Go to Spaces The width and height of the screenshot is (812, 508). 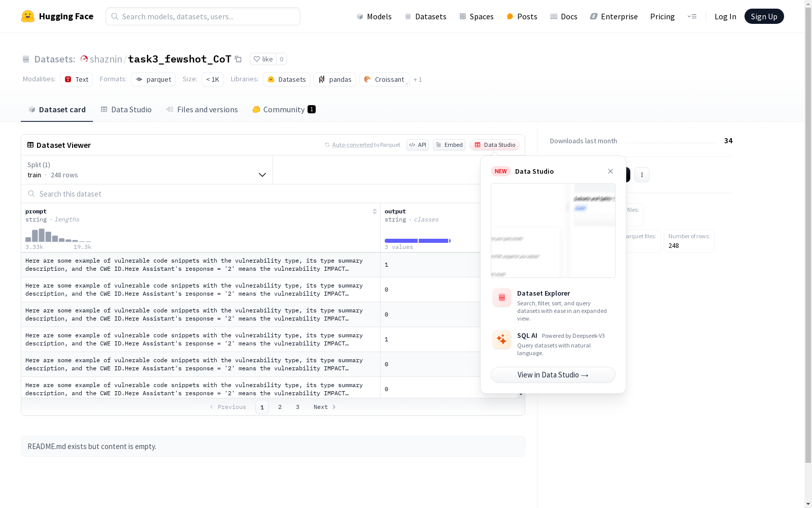[477, 16]
